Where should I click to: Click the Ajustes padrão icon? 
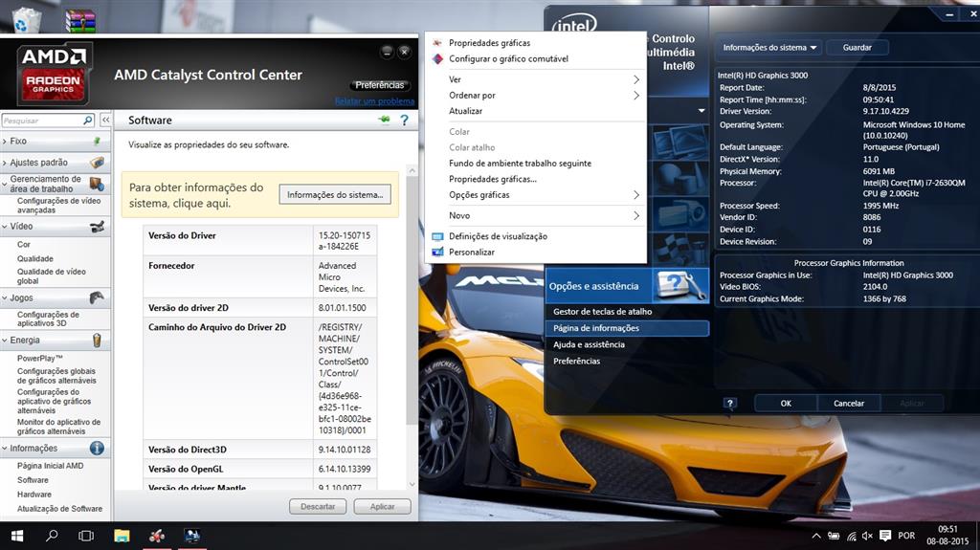click(x=97, y=163)
